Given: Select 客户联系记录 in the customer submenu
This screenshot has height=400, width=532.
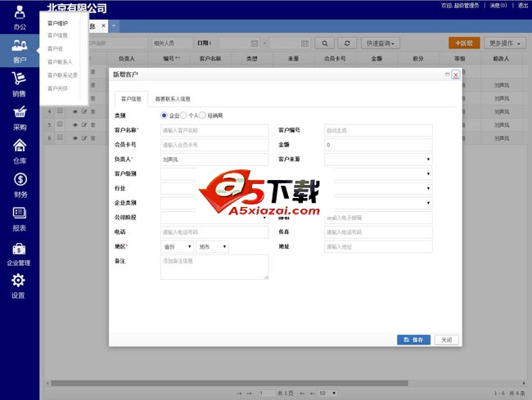Looking at the screenshot, I should [x=62, y=75].
